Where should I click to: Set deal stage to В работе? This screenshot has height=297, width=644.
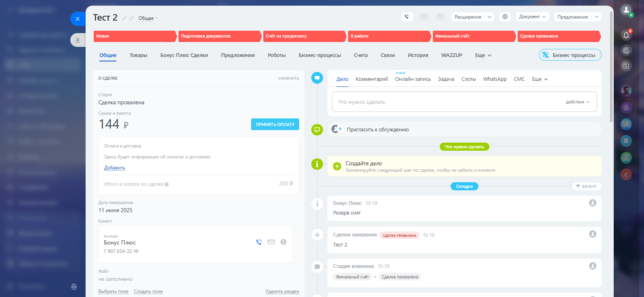click(390, 36)
